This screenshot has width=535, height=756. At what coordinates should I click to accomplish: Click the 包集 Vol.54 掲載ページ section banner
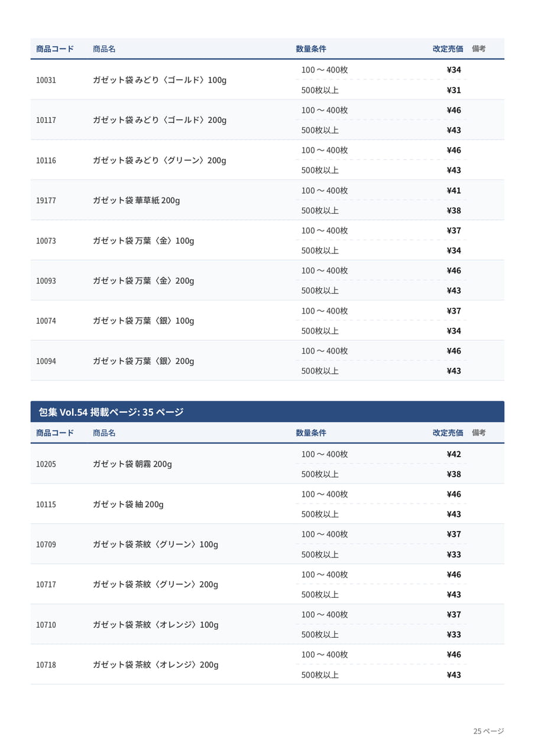coord(267,412)
